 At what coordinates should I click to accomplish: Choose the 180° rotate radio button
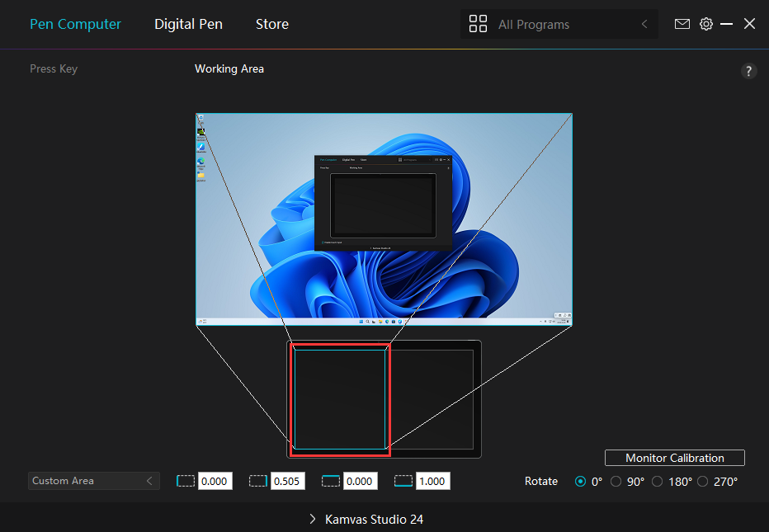point(657,482)
